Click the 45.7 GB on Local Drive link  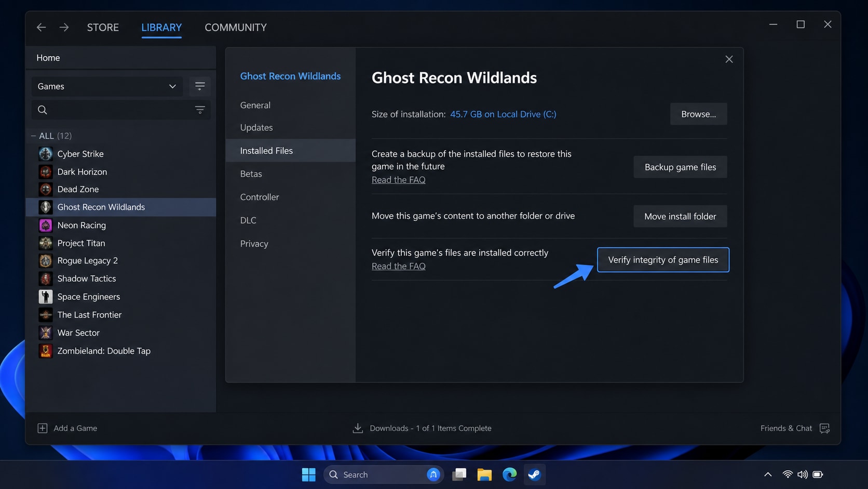[503, 114]
